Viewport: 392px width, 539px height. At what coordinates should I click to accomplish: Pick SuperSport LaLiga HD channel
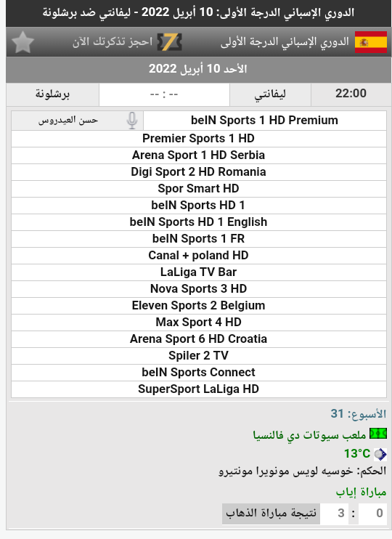click(x=199, y=389)
